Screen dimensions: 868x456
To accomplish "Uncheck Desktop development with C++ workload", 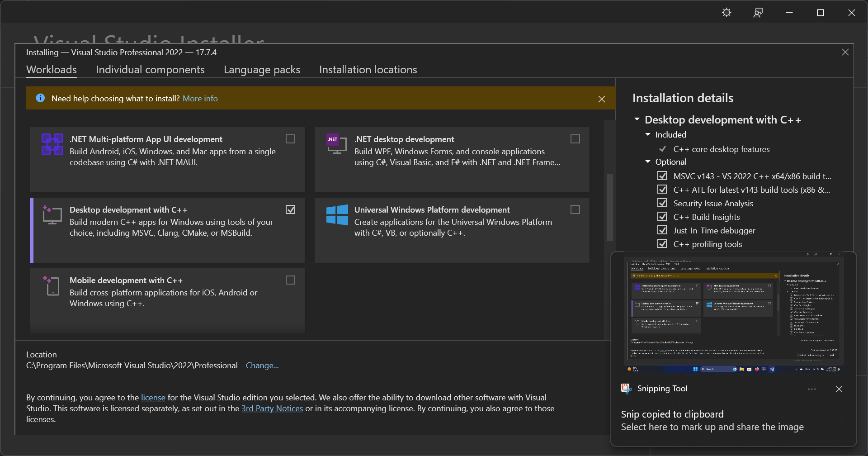I will click(291, 209).
